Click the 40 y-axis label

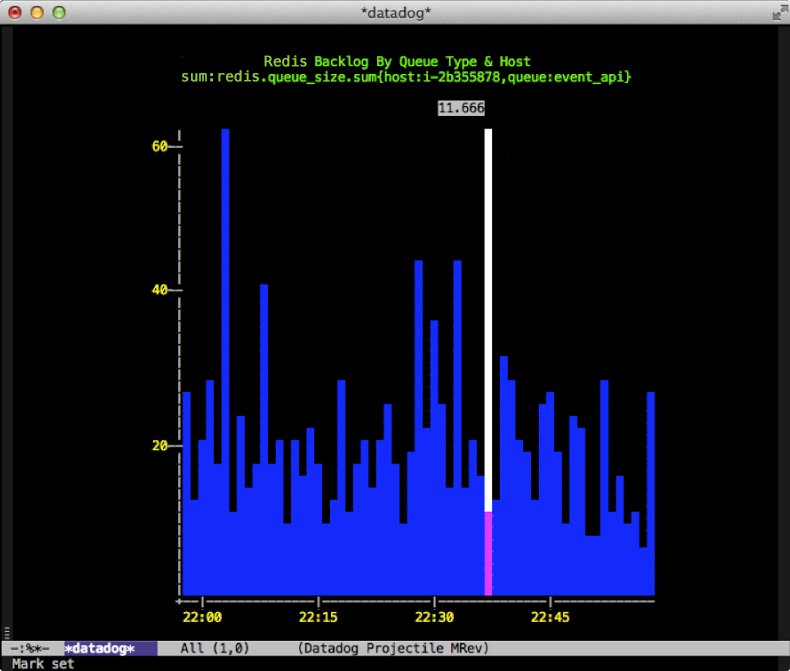click(x=158, y=291)
